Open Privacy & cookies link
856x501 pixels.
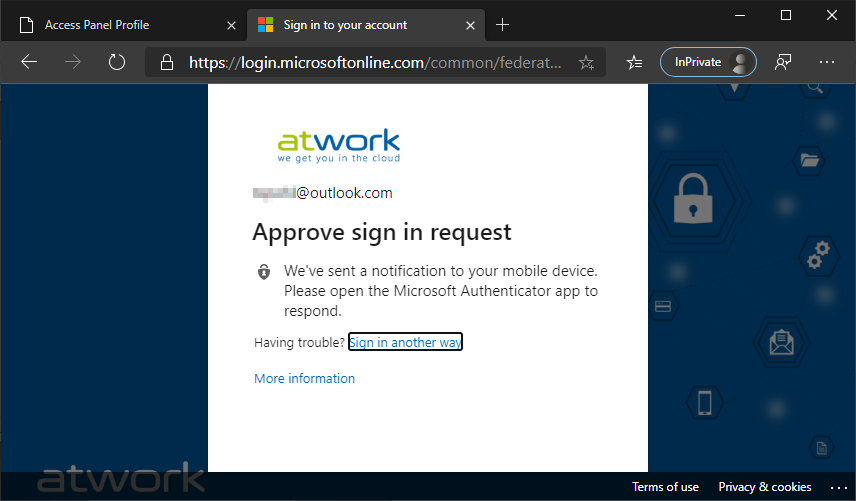(x=765, y=487)
